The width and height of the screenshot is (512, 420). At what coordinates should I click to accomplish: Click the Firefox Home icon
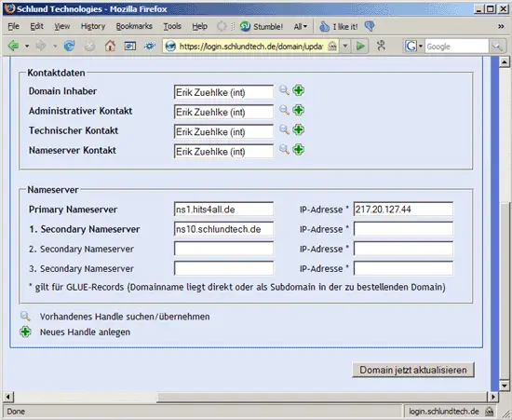pos(110,46)
